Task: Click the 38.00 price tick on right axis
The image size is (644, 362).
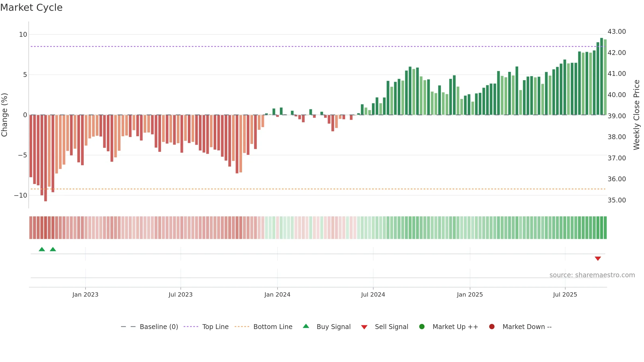Action: (617, 137)
